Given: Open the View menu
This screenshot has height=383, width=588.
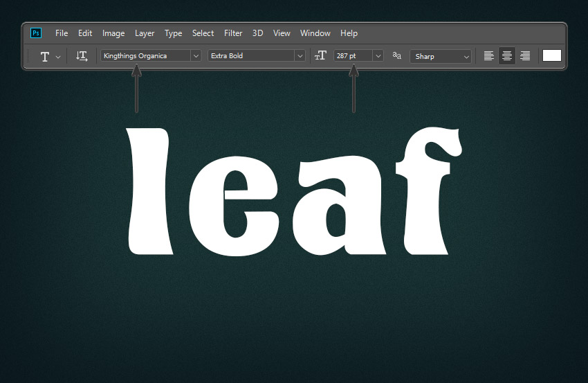Looking at the screenshot, I should click(x=282, y=33).
